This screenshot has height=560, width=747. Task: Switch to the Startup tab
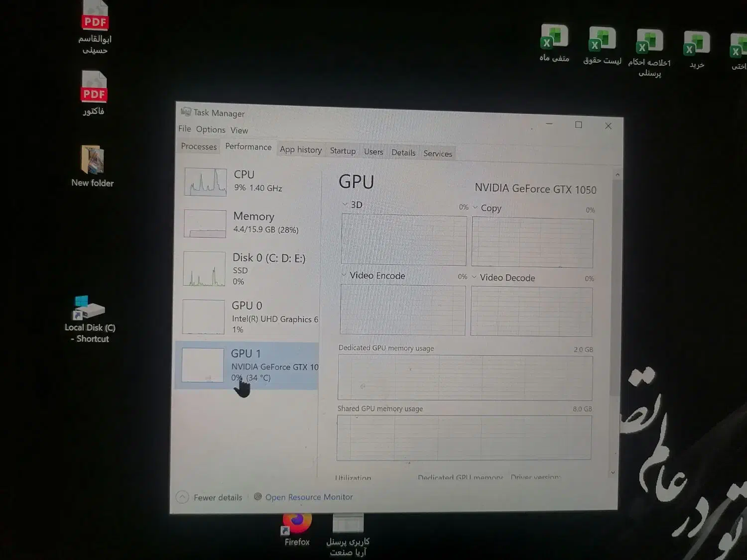tap(343, 151)
